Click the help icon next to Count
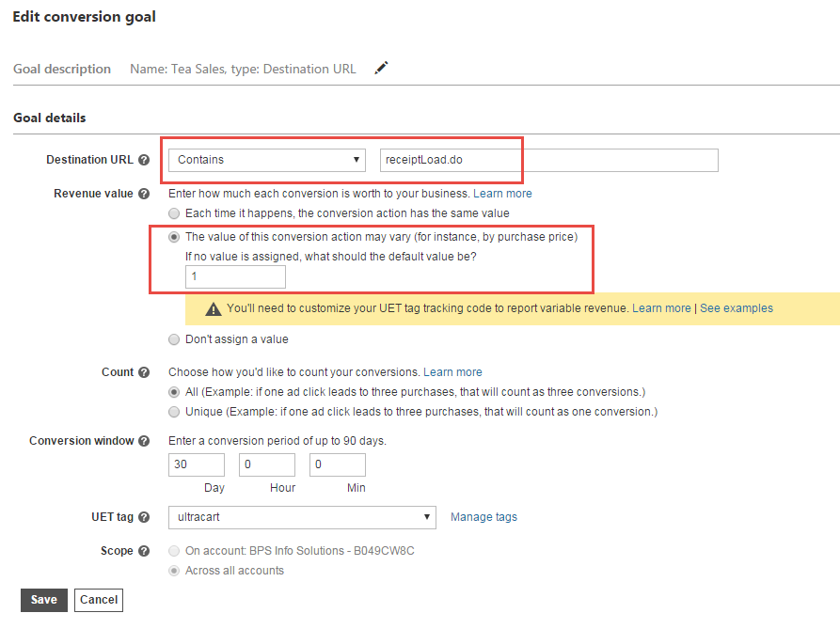840x629 pixels. 144,372
